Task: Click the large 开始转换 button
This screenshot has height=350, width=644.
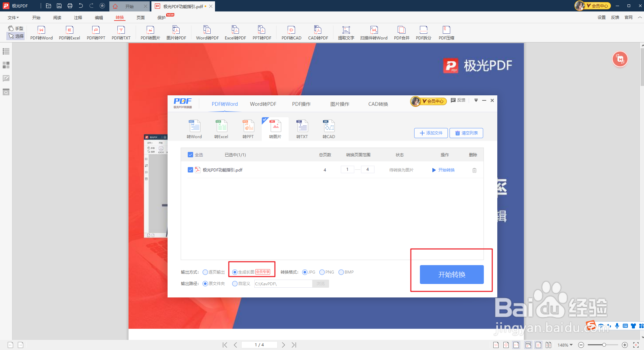Action: (452, 275)
